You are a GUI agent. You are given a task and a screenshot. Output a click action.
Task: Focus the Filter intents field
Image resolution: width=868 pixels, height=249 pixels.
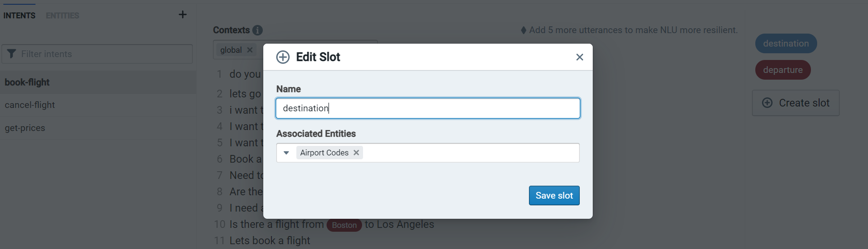[x=103, y=54]
